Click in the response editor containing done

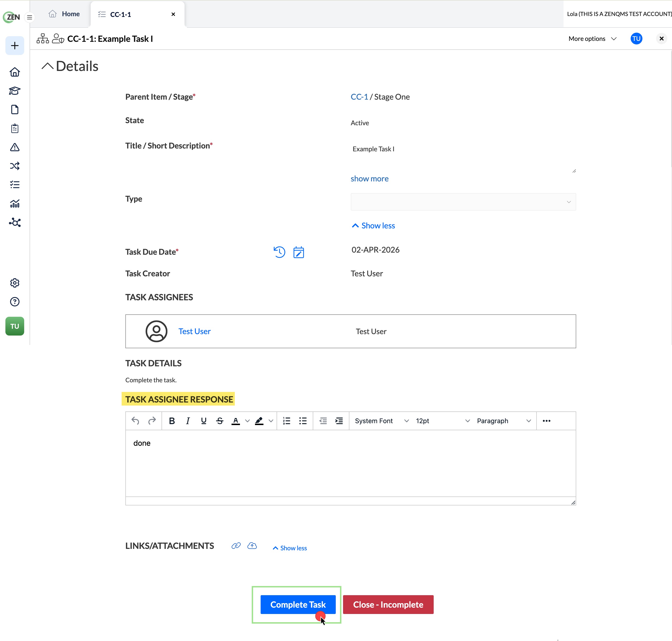coord(350,463)
